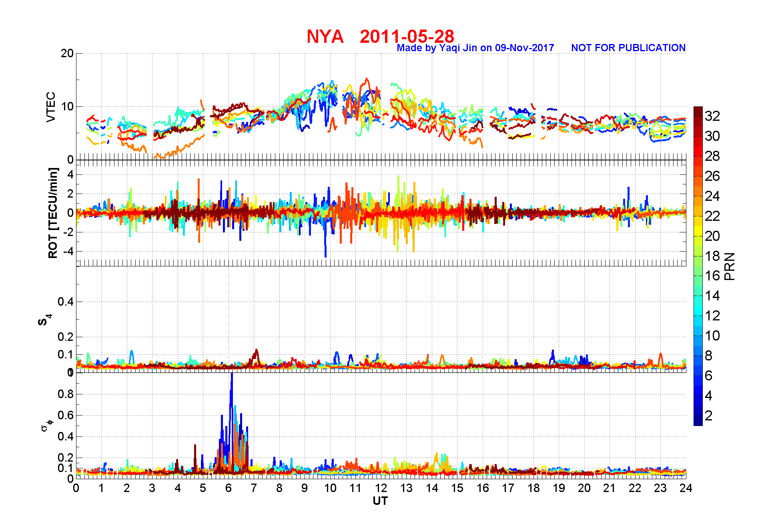Click the dark red top of PRN colorbar

click(x=698, y=112)
